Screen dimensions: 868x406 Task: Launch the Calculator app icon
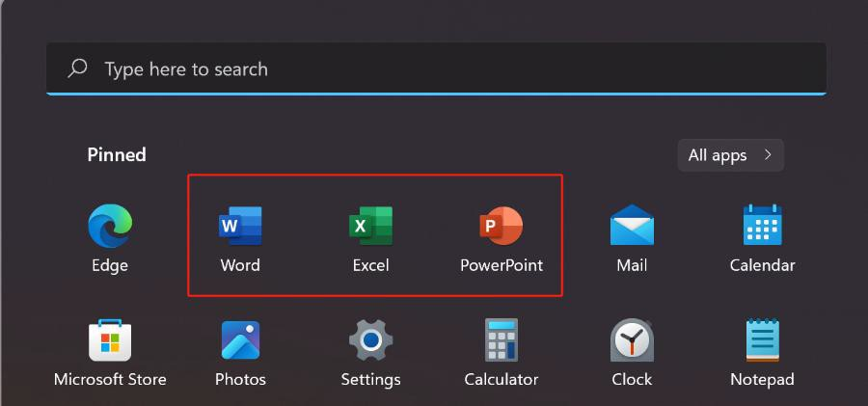[502, 340]
